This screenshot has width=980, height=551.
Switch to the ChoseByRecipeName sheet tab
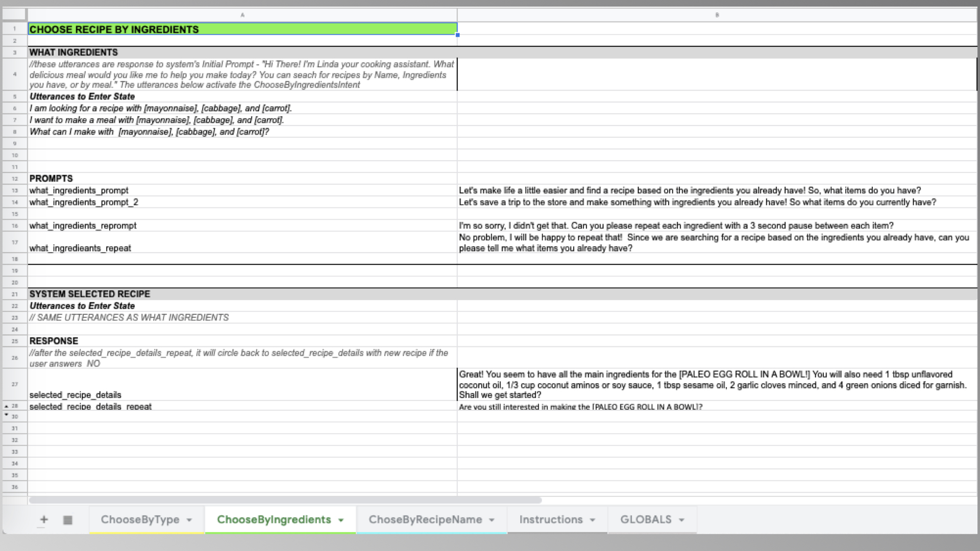(425, 519)
